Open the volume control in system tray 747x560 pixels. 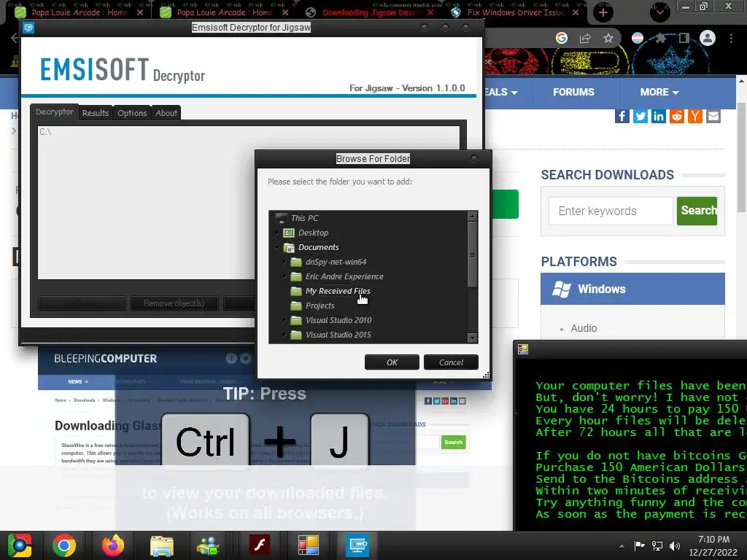[675, 546]
